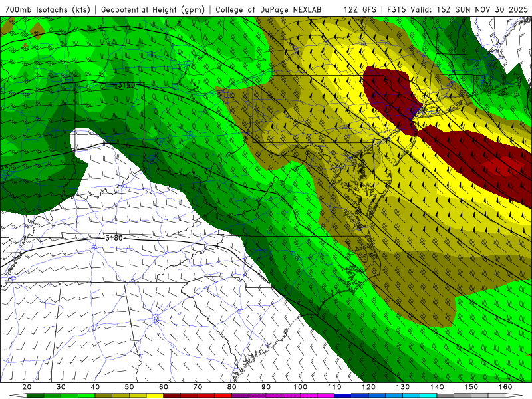
Task: Select the bright yellow legend swatch before 60
Action: click(x=155, y=396)
